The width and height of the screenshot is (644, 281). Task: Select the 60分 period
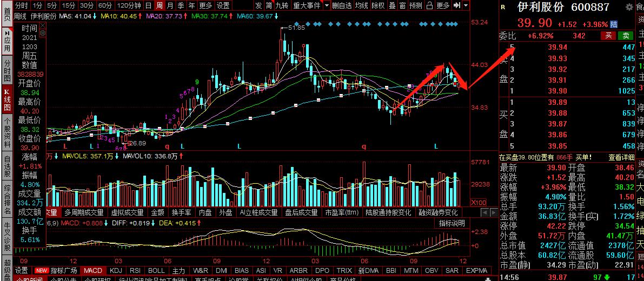[x=105, y=5]
